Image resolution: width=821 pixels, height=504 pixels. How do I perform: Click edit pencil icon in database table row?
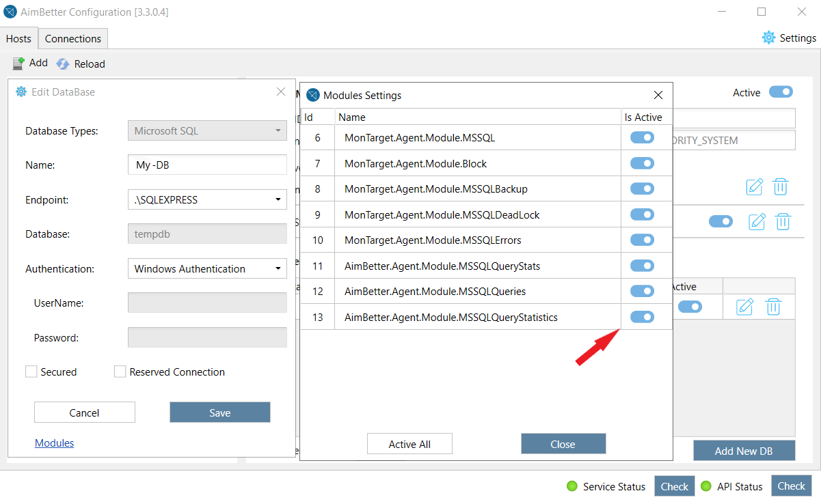[744, 307]
